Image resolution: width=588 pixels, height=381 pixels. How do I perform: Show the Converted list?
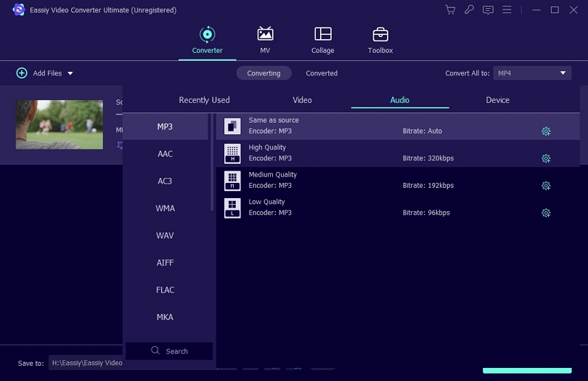click(x=322, y=73)
